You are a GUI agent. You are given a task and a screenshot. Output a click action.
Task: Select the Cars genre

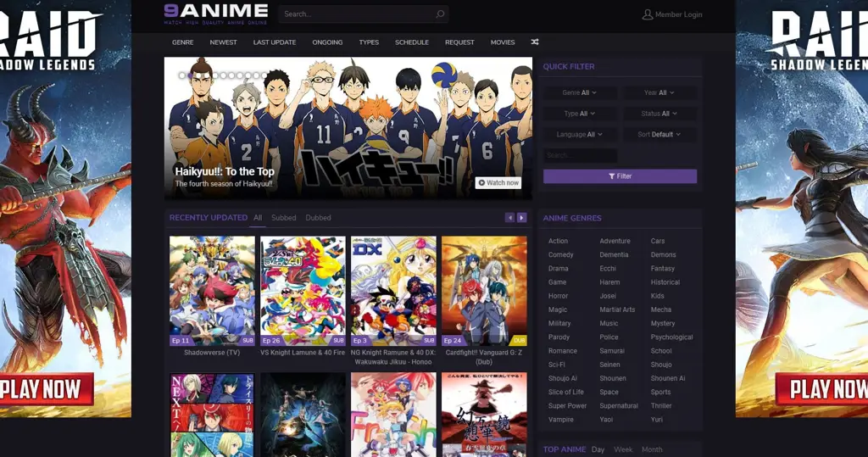pos(658,241)
